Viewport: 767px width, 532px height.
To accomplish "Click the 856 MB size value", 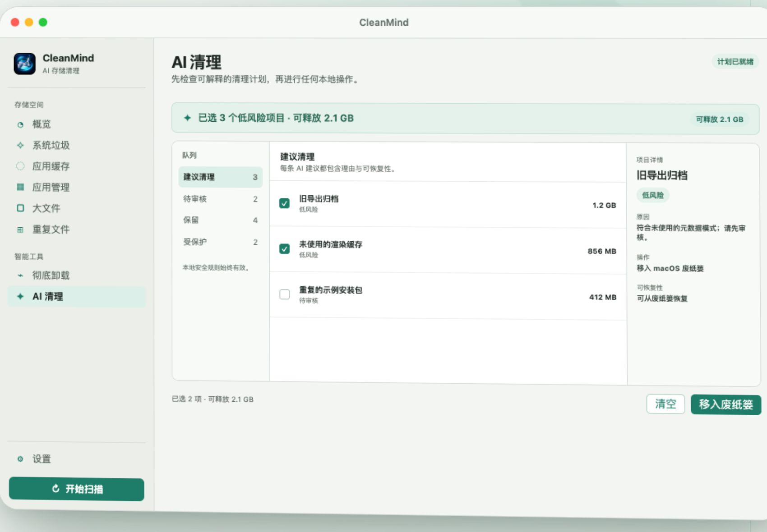I will (602, 251).
